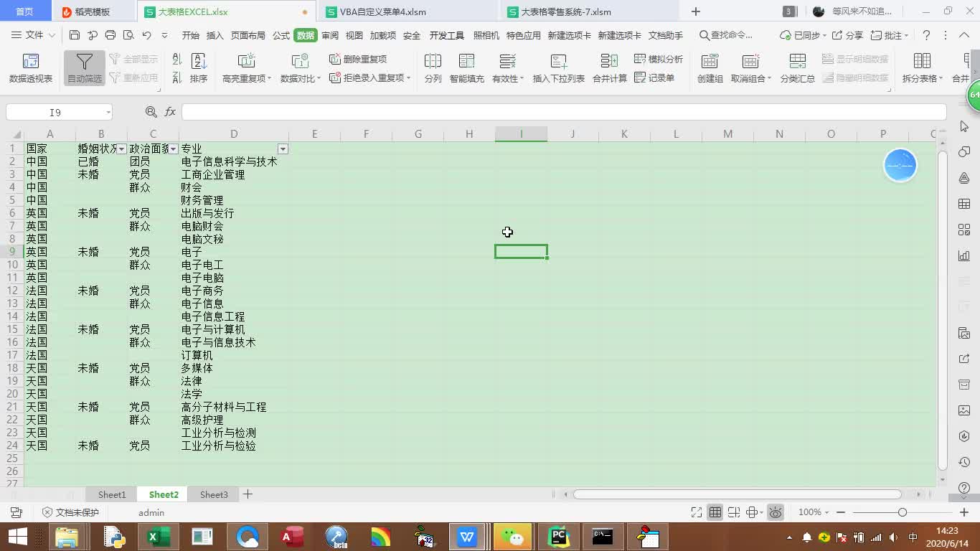Click 文档未保护 in the status bar

point(77,512)
